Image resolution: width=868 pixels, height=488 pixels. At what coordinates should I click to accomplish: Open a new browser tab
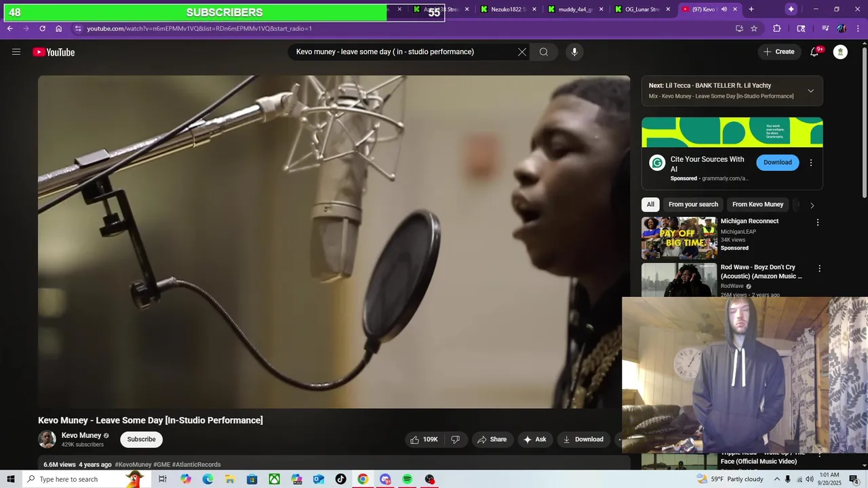click(x=751, y=9)
